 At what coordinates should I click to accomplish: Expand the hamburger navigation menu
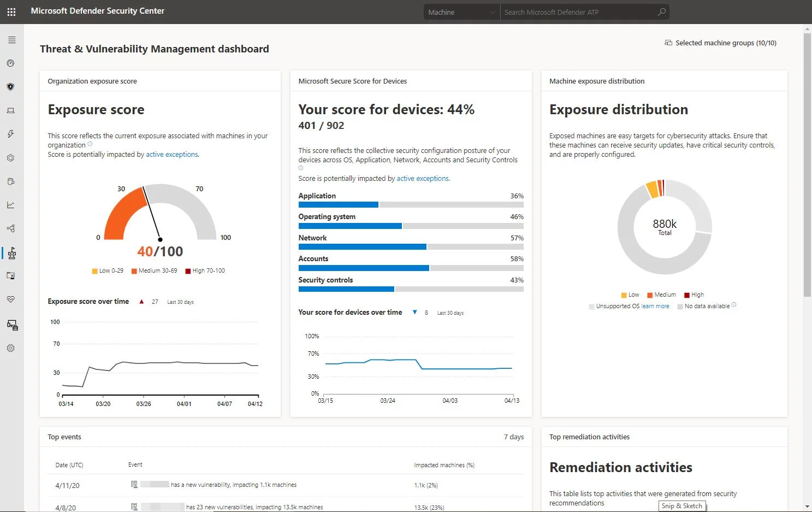click(x=11, y=40)
